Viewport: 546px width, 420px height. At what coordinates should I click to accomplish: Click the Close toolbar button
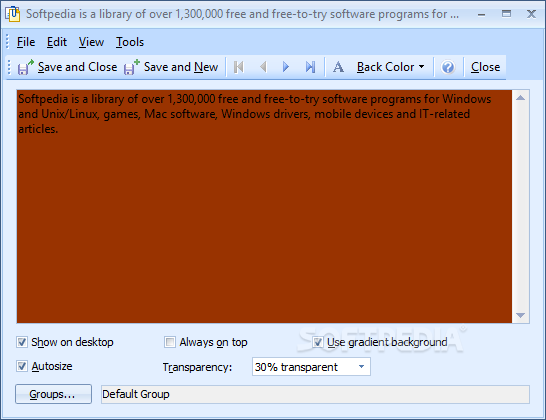(485, 67)
